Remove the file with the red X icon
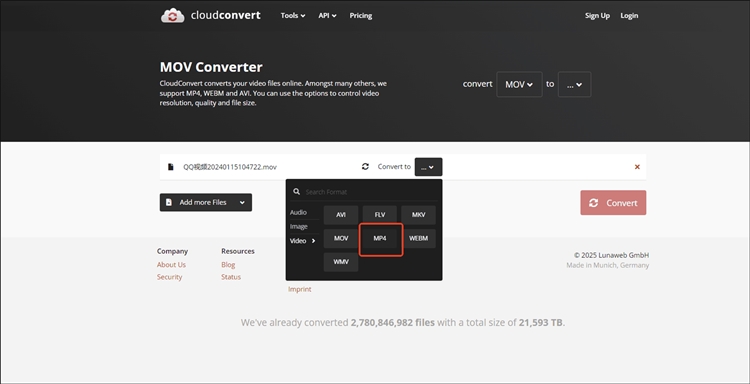This screenshot has height=384, width=750. [637, 167]
